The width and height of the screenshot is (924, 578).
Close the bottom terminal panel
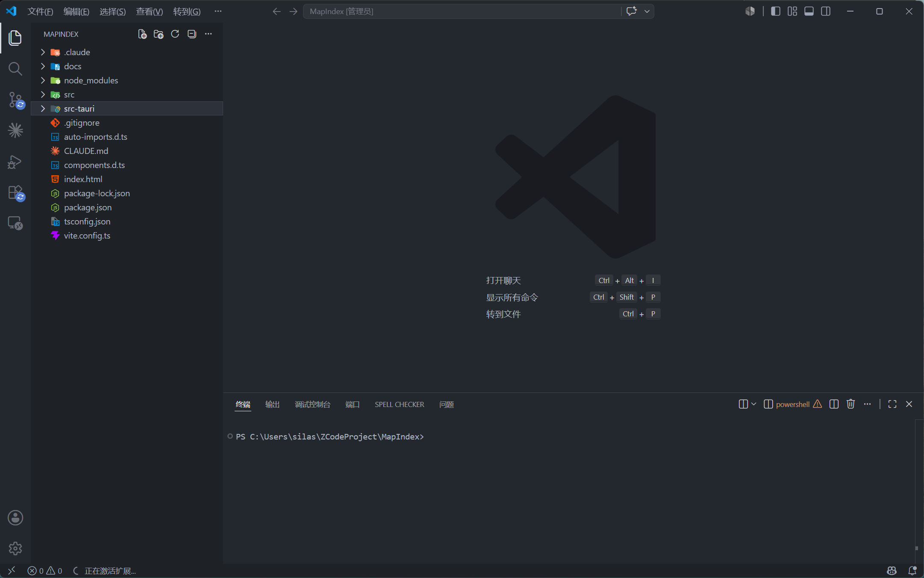click(x=909, y=404)
